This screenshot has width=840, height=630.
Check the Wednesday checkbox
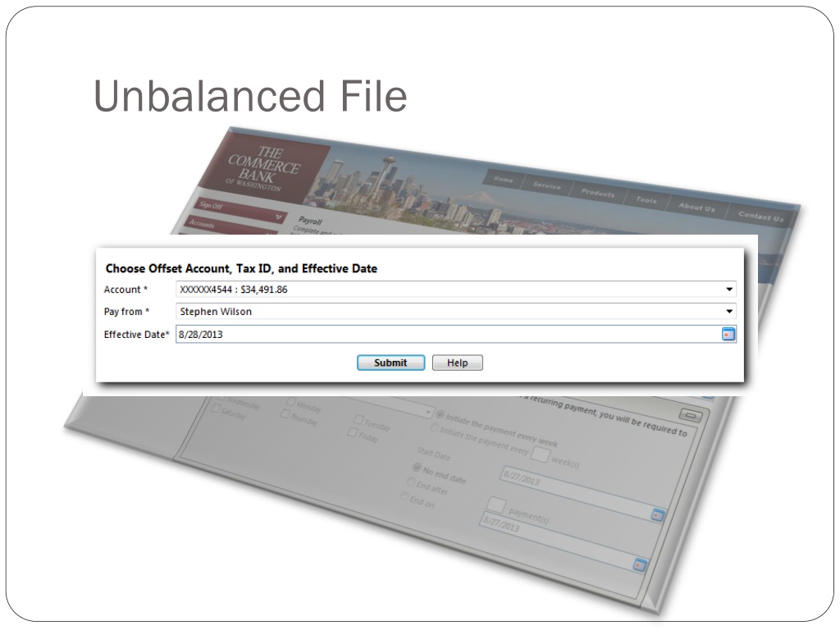coord(220,399)
